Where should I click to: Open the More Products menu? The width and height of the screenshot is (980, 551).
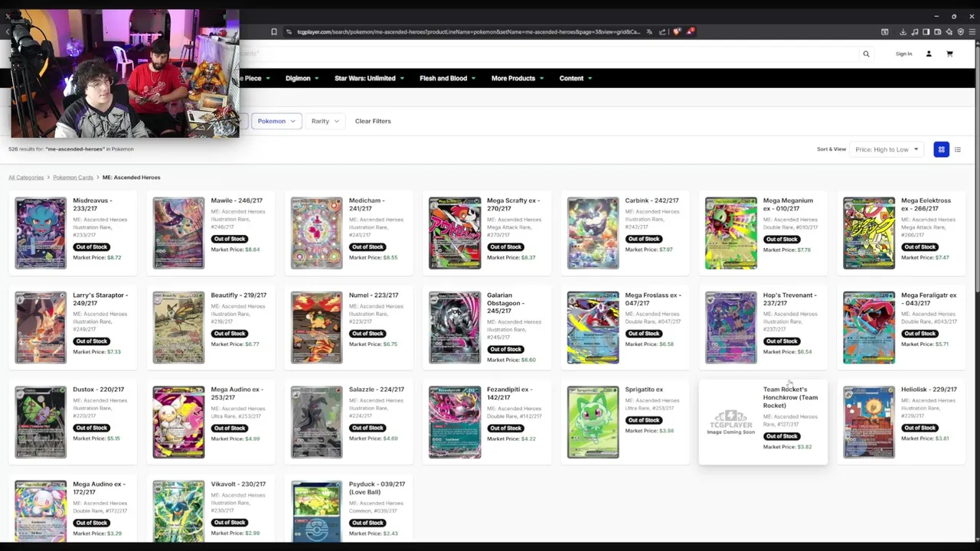point(518,78)
